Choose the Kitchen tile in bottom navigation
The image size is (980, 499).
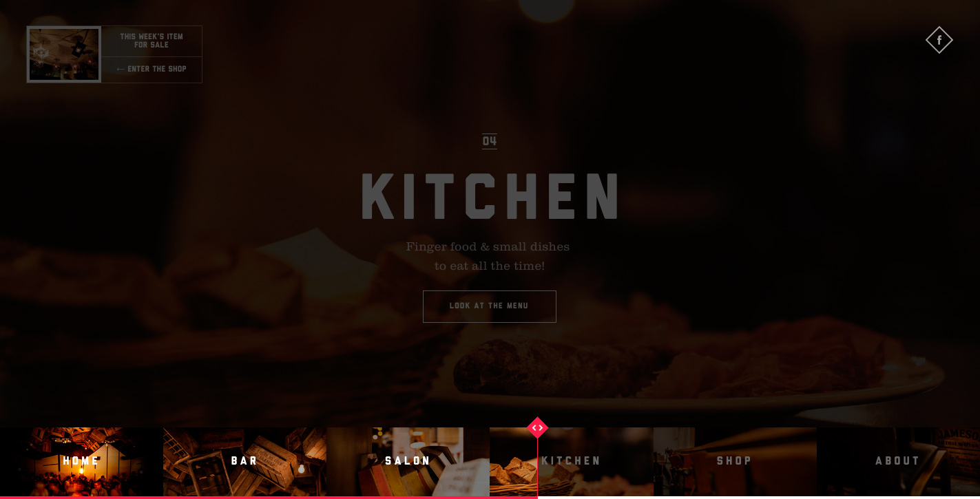pos(572,462)
